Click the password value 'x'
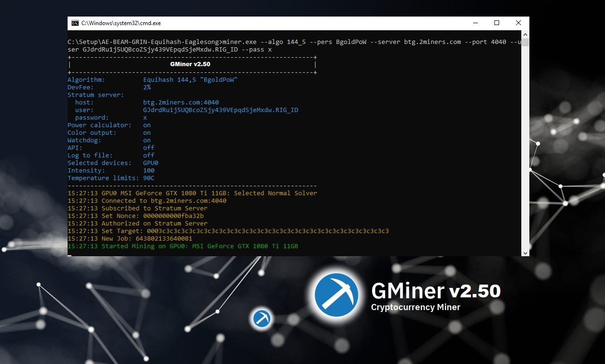The width and height of the screenshot is (605, 364). (x=145, y=118)
